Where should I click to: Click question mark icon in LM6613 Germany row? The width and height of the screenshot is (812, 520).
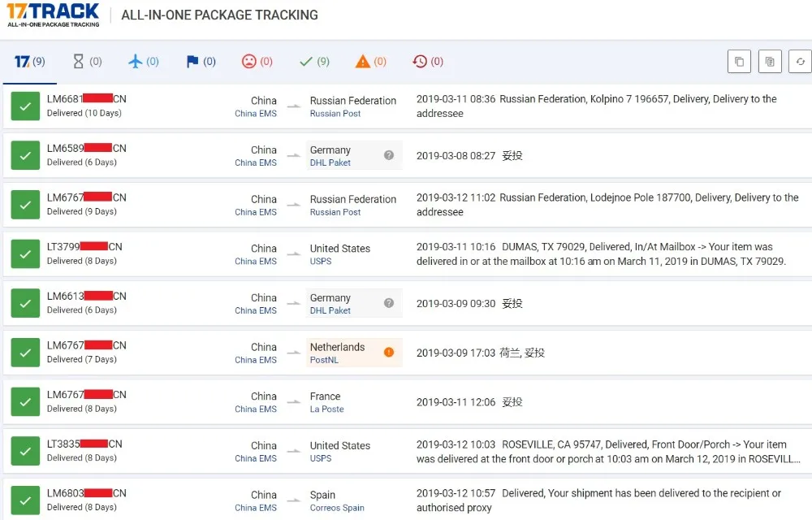(389, 303)
